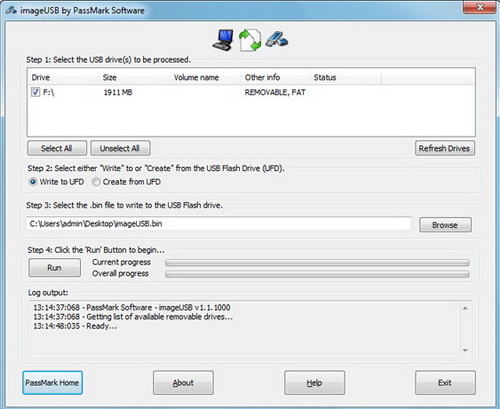Click the Size column header

[134, 77]
